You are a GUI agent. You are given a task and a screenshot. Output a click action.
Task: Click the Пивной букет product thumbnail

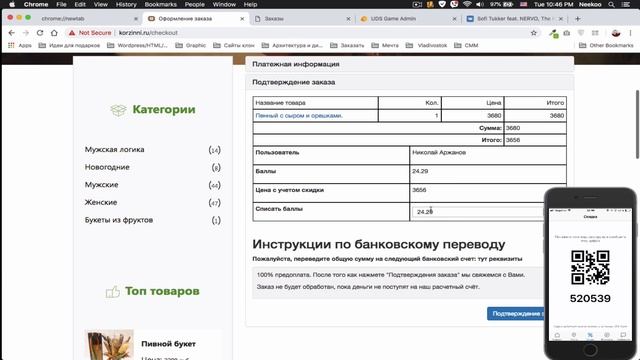point(109,344)
